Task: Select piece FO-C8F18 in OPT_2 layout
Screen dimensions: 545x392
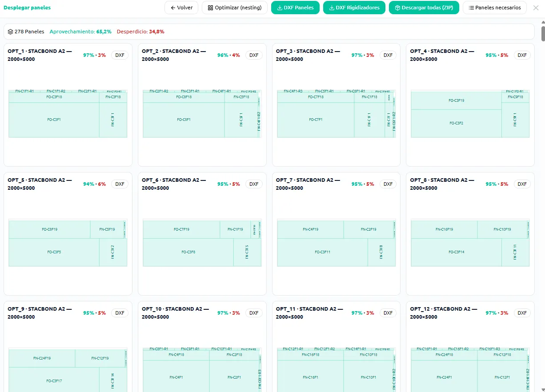Action: pyautogui.click(x=184, y=96)
